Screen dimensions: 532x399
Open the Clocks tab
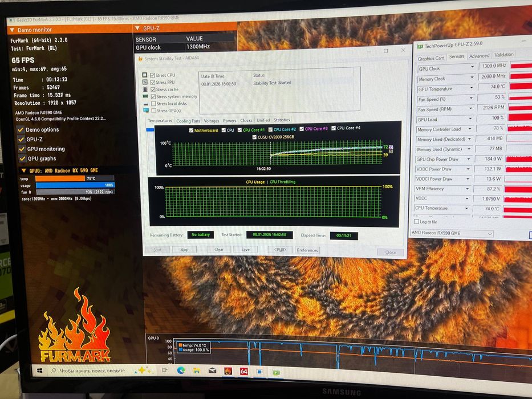[x=246, y=120]
